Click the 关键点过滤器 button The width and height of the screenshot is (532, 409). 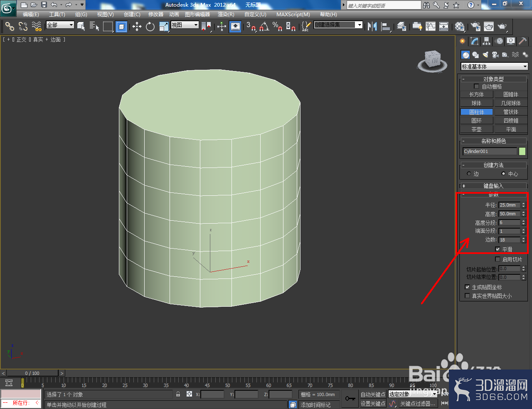(418, 404)
